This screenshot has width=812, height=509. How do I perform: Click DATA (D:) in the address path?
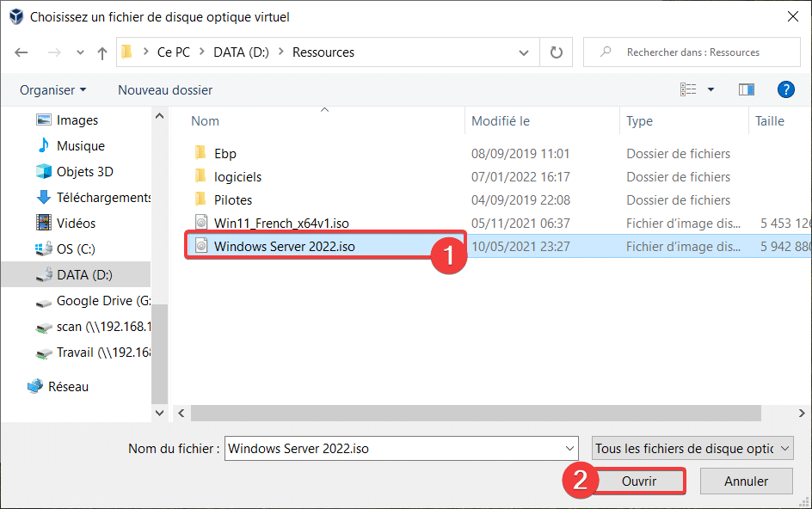coord(242,52)
